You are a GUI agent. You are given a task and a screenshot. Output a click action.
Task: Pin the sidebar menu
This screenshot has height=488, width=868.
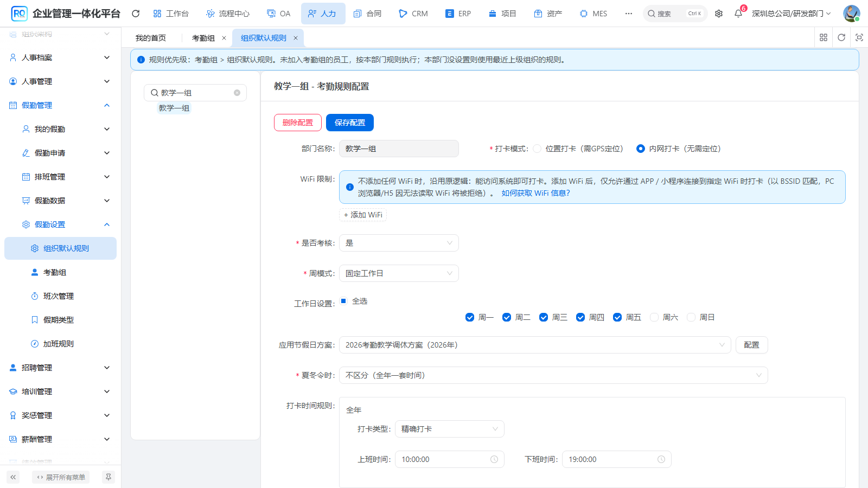[108, 477]
